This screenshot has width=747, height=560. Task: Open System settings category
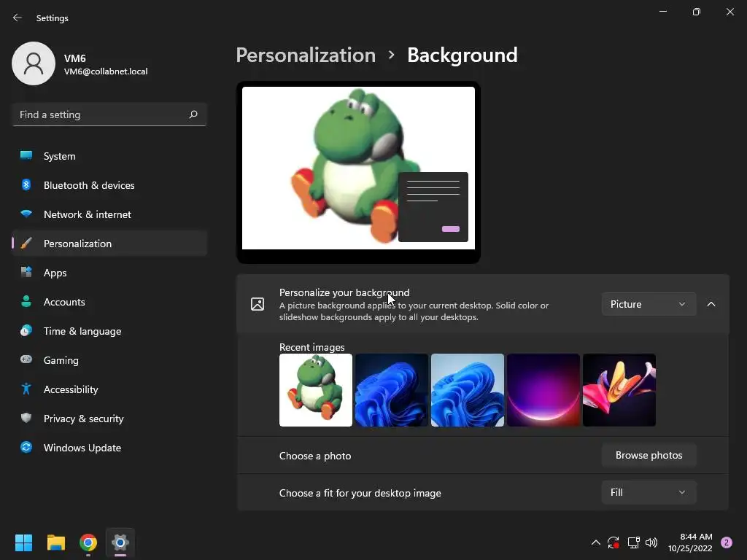point(109,156)
